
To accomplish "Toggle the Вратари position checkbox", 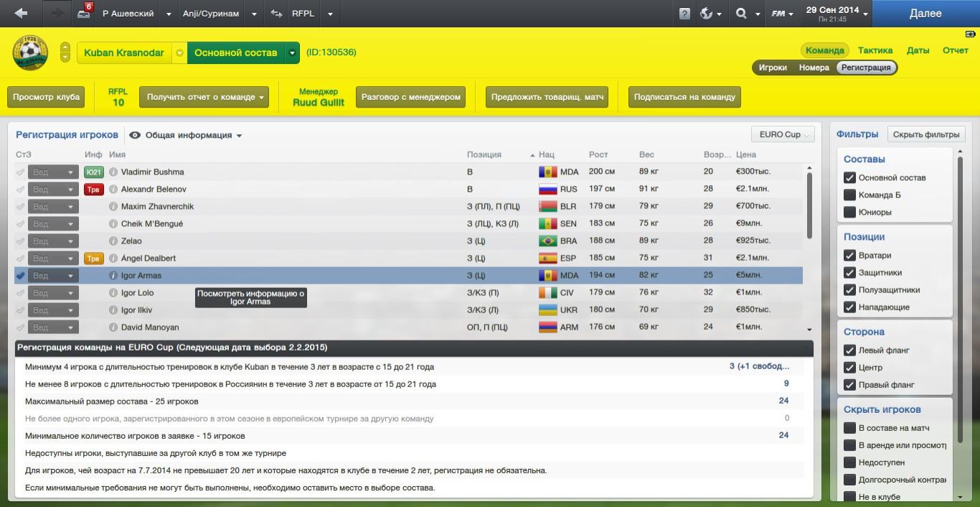I will point(850,256).
